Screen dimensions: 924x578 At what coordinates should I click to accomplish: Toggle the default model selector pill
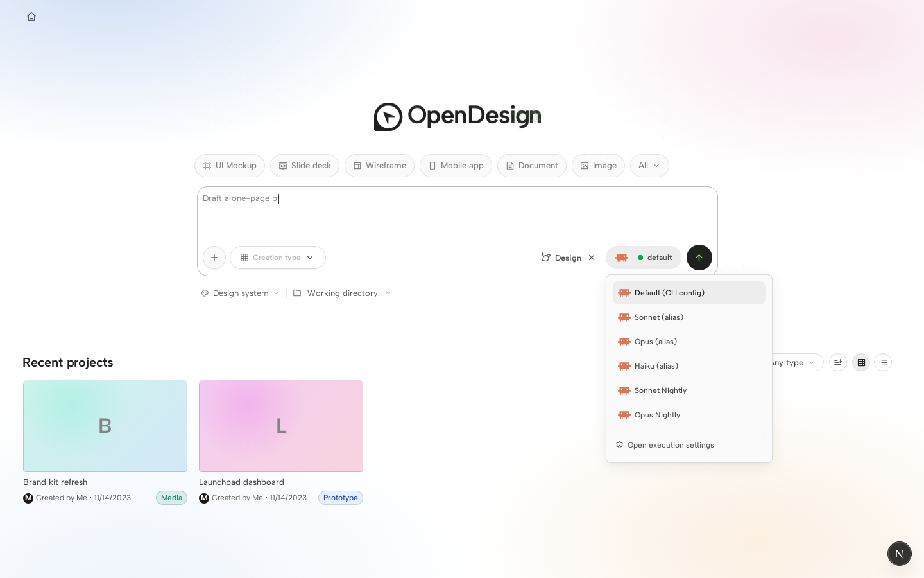[x=644, y=258]
